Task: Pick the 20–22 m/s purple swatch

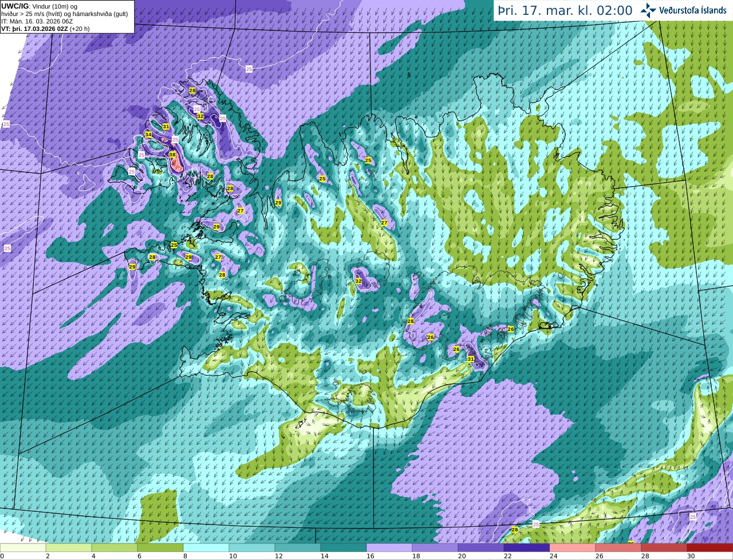Action: click(x=481, y=548)
